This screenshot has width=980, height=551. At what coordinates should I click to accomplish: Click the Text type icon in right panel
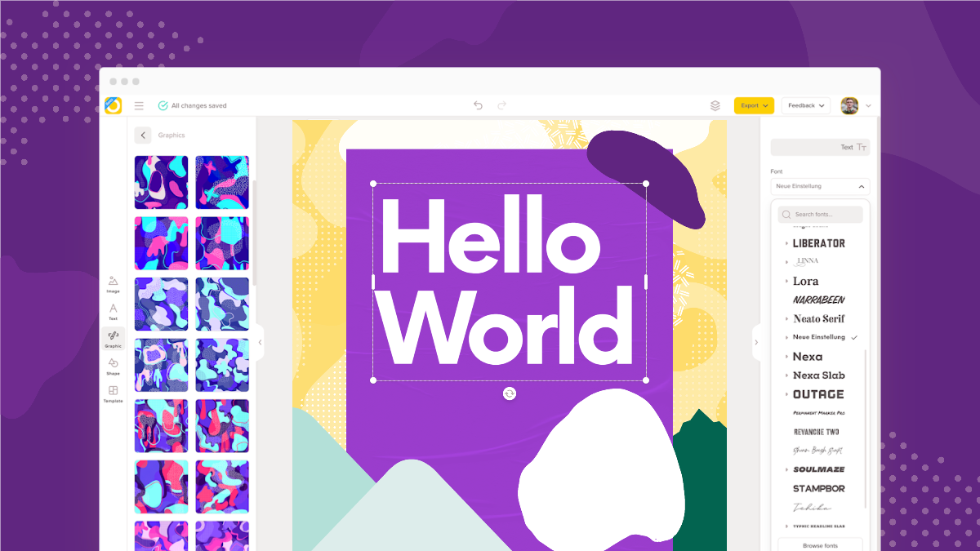tap(862, 148)
